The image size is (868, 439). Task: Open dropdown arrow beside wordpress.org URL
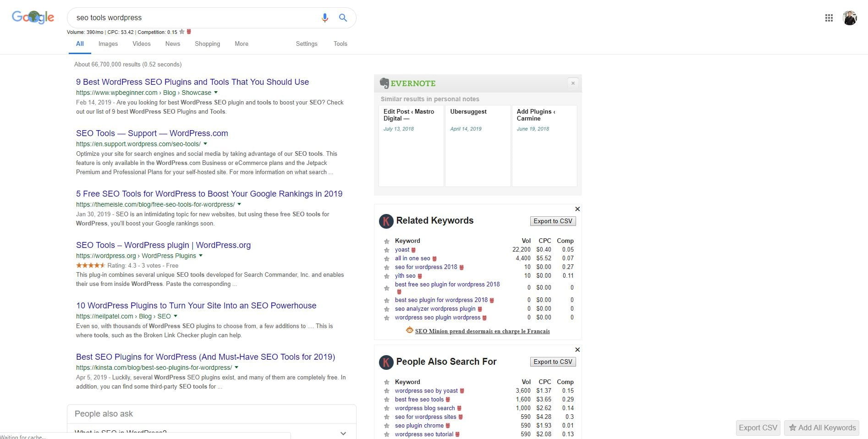pos(201,256)
